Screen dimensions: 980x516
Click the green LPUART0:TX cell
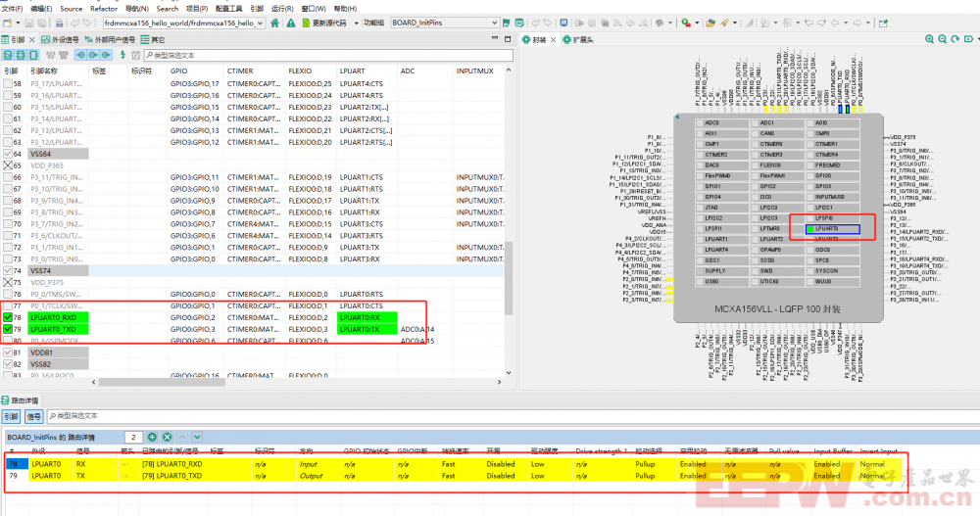pos(367,329)
